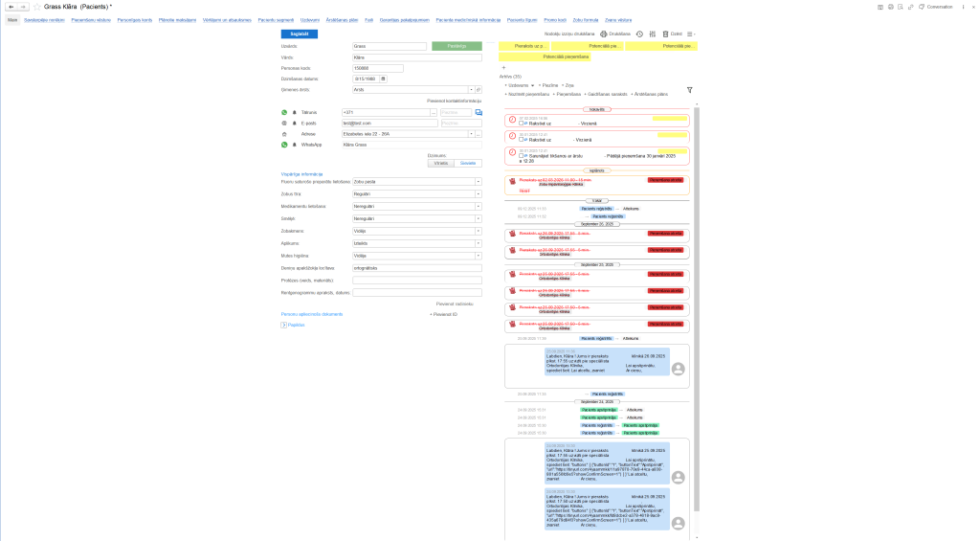
Task: Click the back navigation arrow
Action: (x=10, y=7)
